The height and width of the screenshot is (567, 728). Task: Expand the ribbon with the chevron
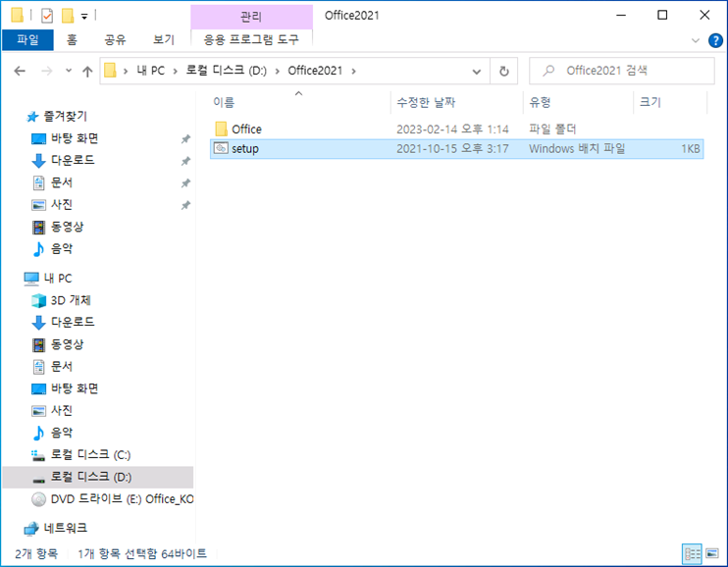pos(695,40)
